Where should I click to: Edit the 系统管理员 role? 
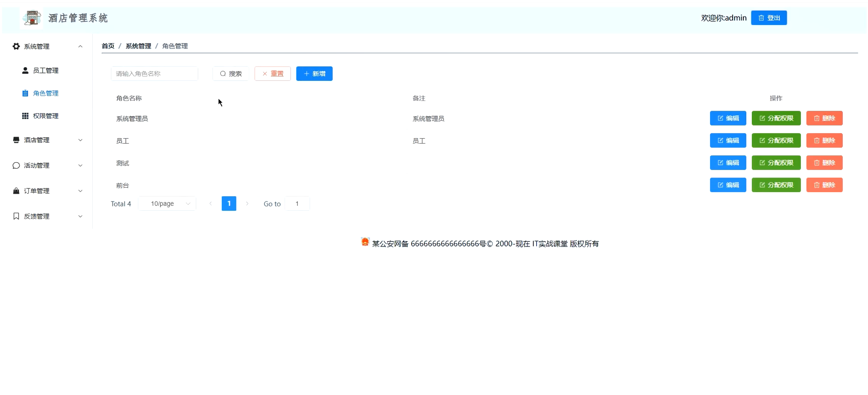point(728,118)
